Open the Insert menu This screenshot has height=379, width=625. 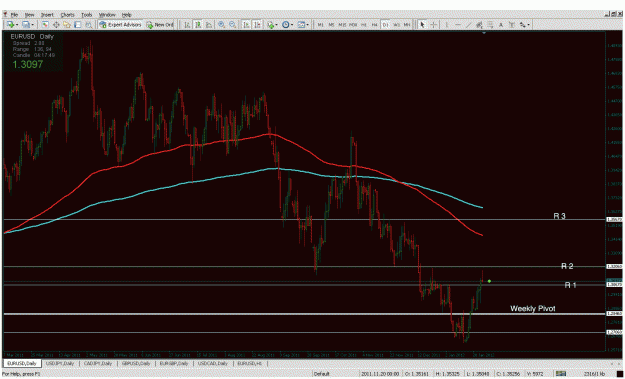click(x=47, y=15)
